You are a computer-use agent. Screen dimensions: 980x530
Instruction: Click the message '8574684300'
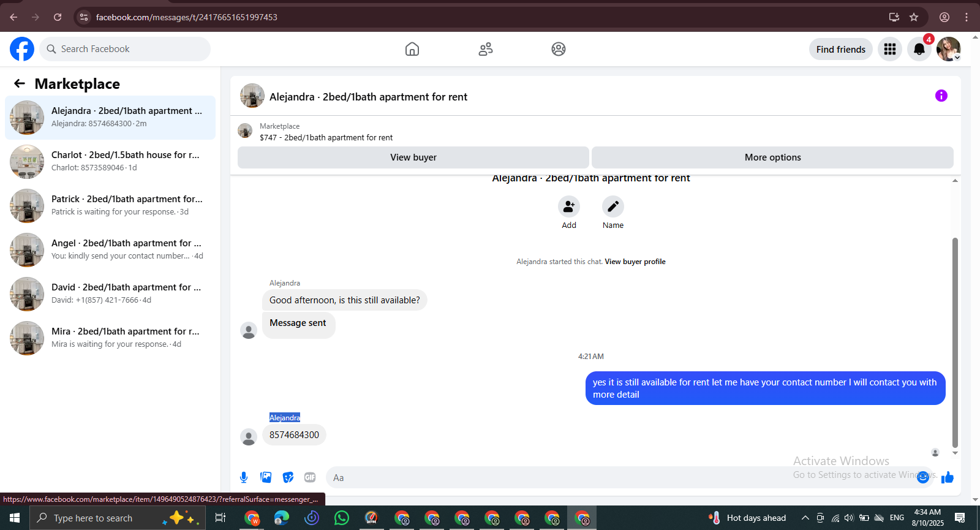pyautogui.click(x=294, y=435)
